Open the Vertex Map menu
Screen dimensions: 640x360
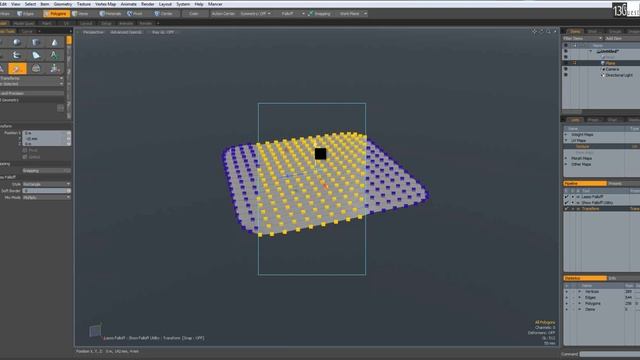point(106,4)
